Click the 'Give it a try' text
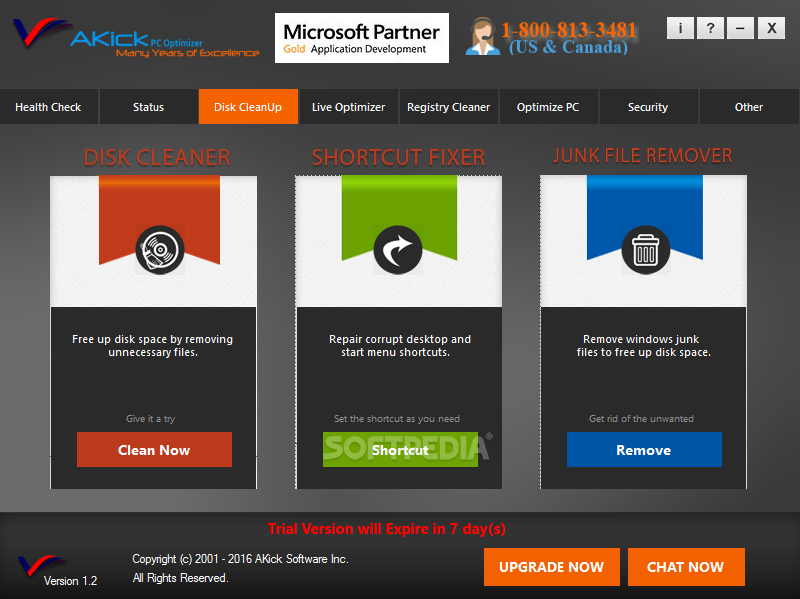Screen dimensions: 800x599 [x=151, y=419]
